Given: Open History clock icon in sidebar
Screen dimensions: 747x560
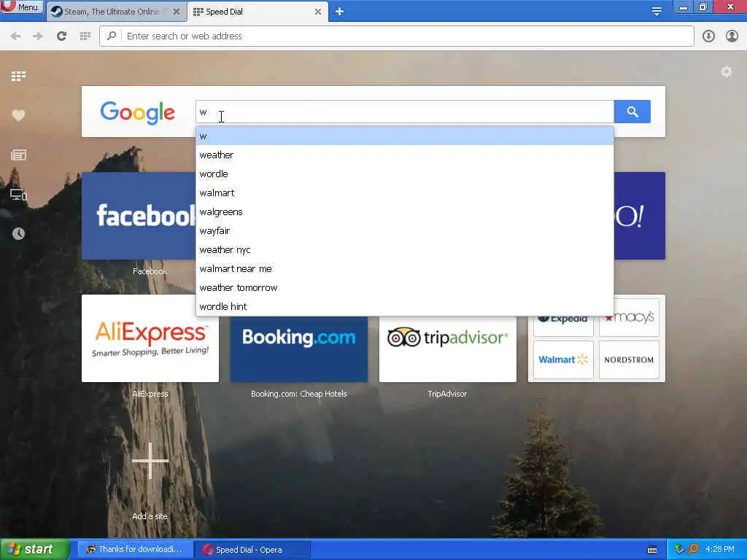Looking at the screenshot, I should coord(18,234).
